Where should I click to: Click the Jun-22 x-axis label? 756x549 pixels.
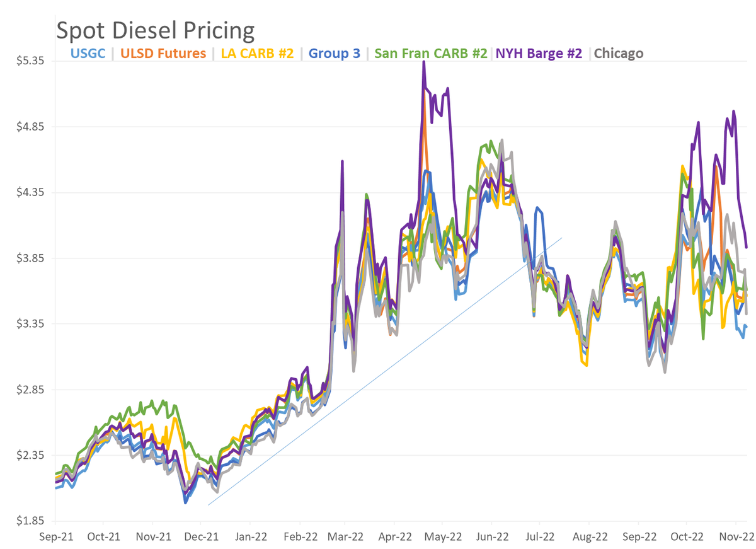point(492,537)
